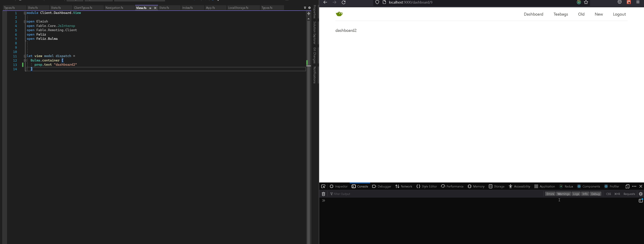Clear the console output with trash icon

323,194
